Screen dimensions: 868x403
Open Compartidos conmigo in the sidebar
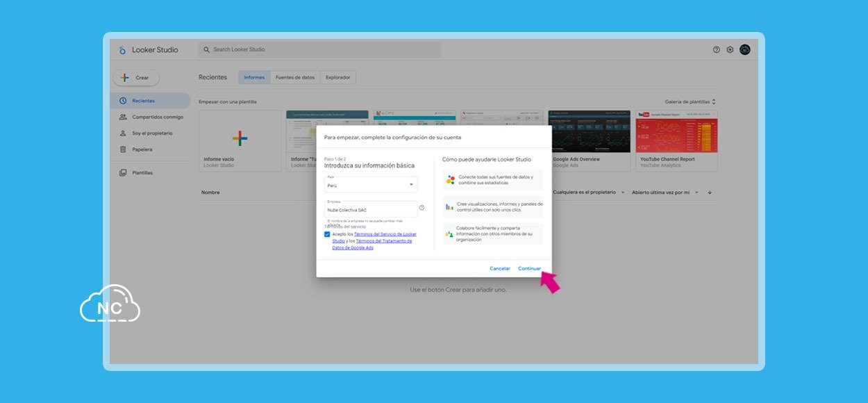[x=151, y=117]
